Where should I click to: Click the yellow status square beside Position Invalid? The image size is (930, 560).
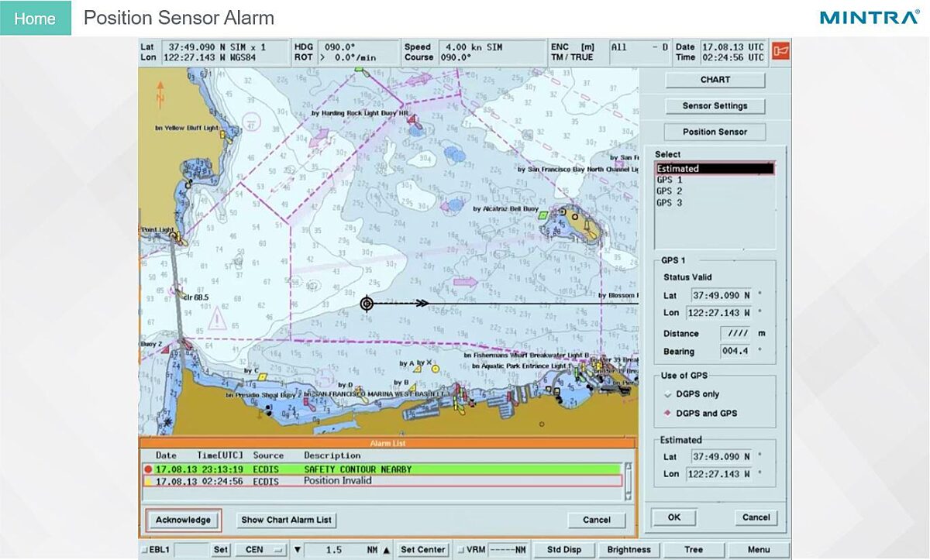pos(148,481)
